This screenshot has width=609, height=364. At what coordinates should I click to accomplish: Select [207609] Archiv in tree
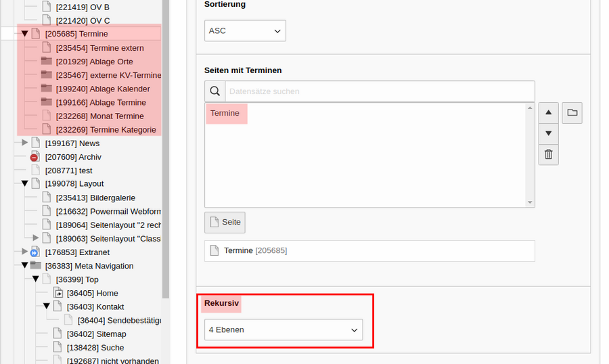point(73,157)
